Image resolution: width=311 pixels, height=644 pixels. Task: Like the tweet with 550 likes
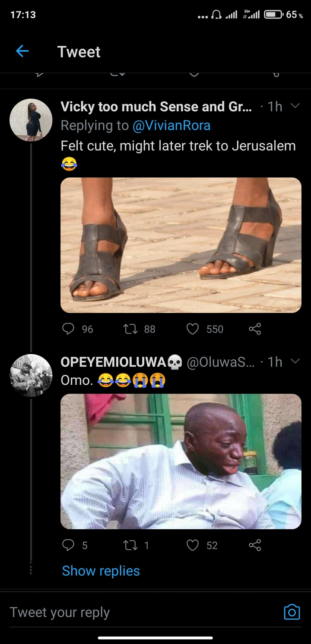click(x=192, y=329)
